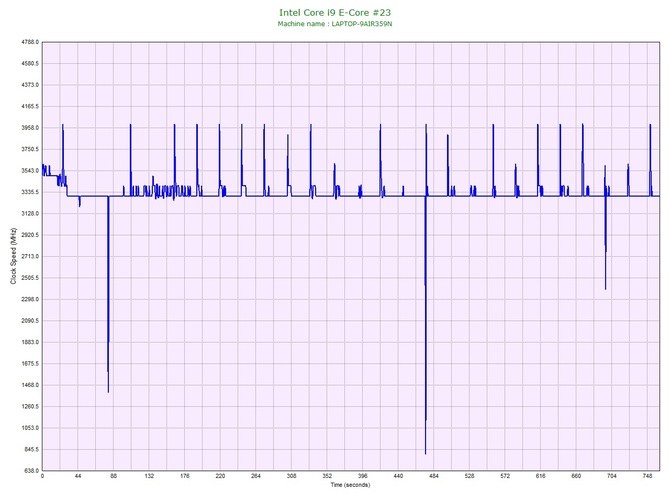Click the 1468.0 y-axis value
This screenshot has width=670, height=502.
point(30,385)
